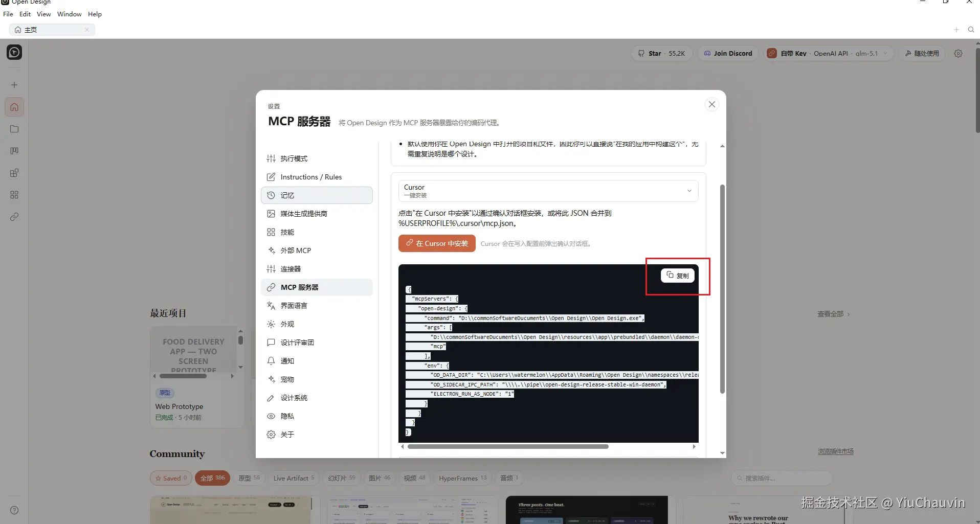
Task: Open the Help menu
Action: [95, 14]
